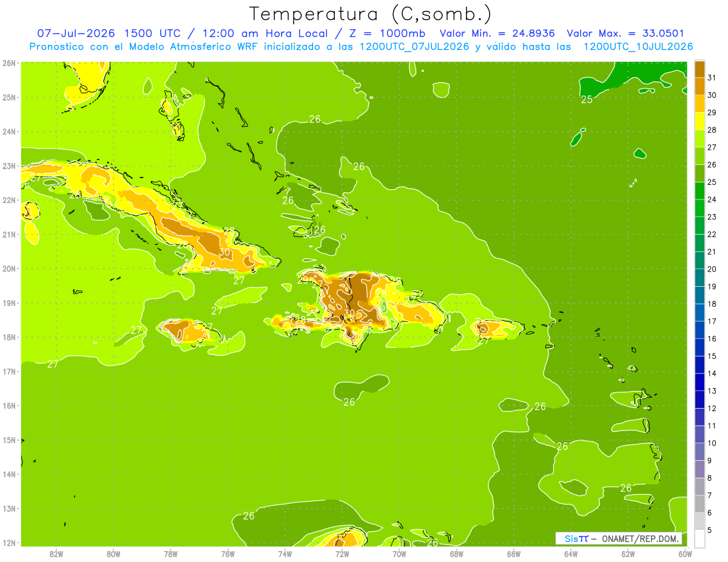Click the '29' label on the color scale
This screenshot has width=728, height=562.
point(711,113)
